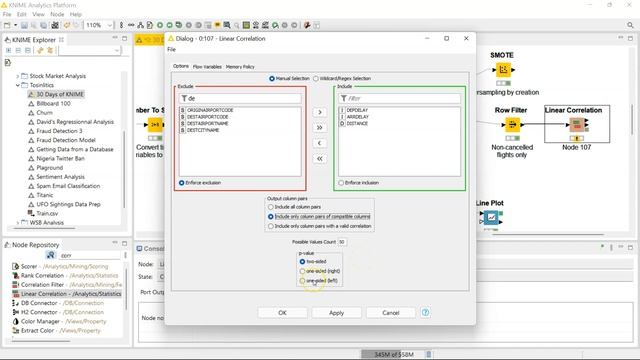Select one-sided (left) p-value option
Image resolution: width=640 pixels, height=360 pixels.
pyautogui.click(x=302, y=281)
